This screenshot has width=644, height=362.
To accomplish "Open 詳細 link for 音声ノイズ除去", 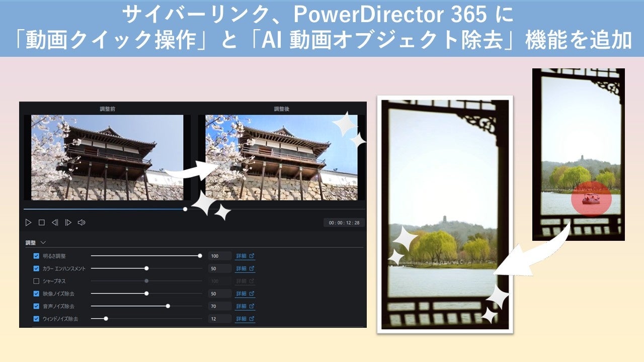I will click(246, 306).
